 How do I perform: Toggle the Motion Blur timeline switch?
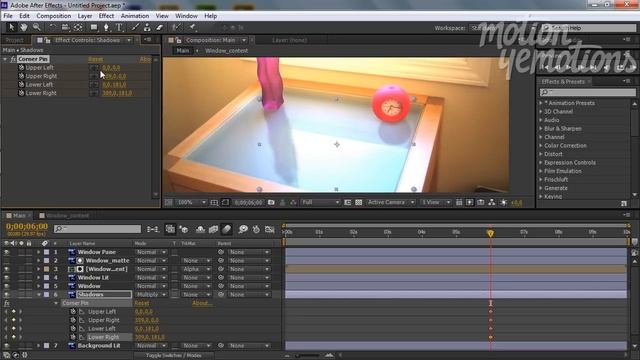227,229
